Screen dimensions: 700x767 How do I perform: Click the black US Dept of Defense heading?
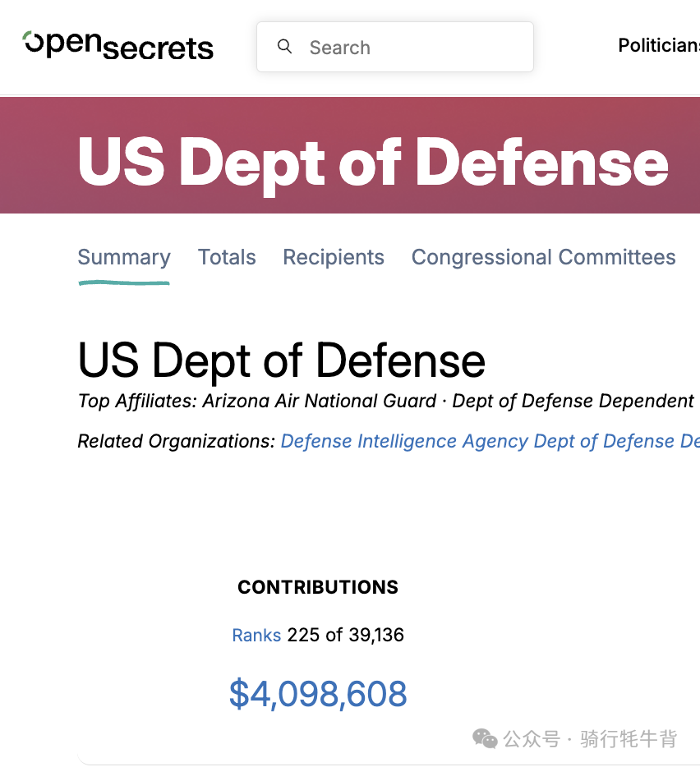click(x=282, y=361)
